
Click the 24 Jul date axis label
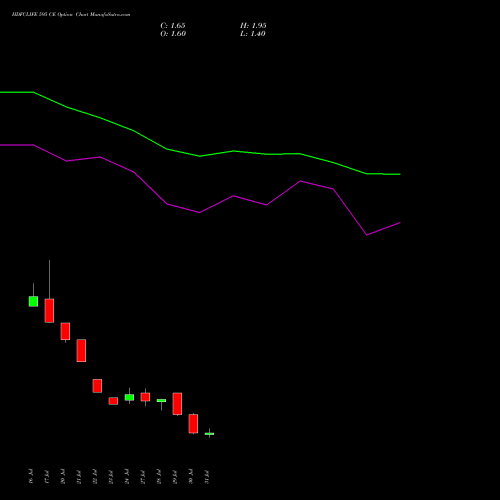coord(127,476)
